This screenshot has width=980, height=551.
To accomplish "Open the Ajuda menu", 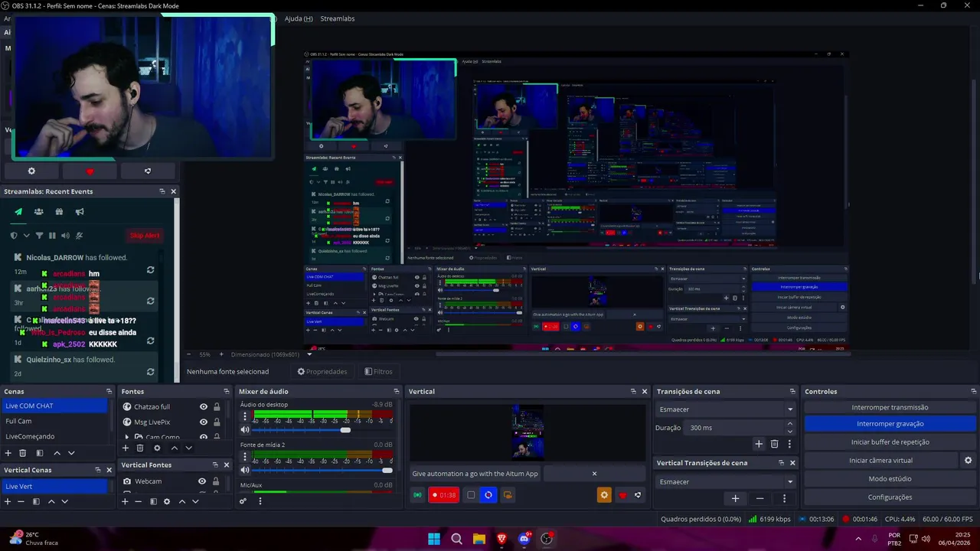I will 299,18.
